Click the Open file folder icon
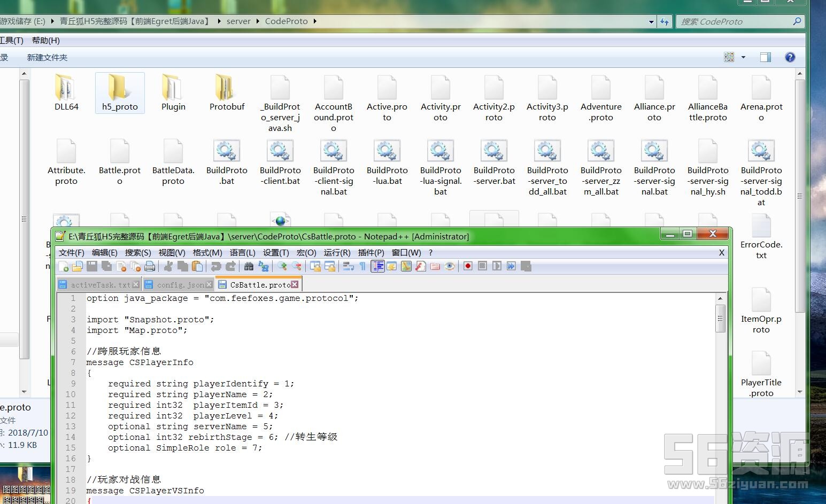Screen dimensions: 826x504 (78, 266)
